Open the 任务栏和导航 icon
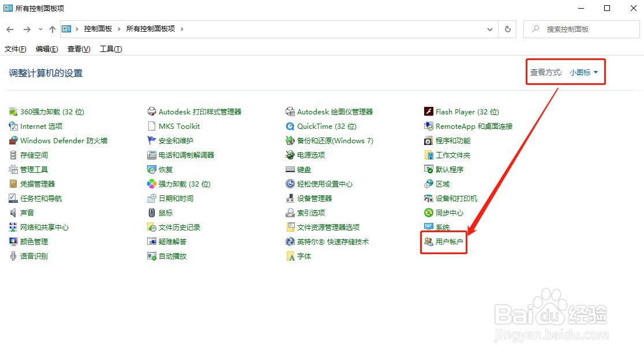Image resolution: width=644 pixels, height=357 pixels. pyautogui.click(x=13, y=198)
